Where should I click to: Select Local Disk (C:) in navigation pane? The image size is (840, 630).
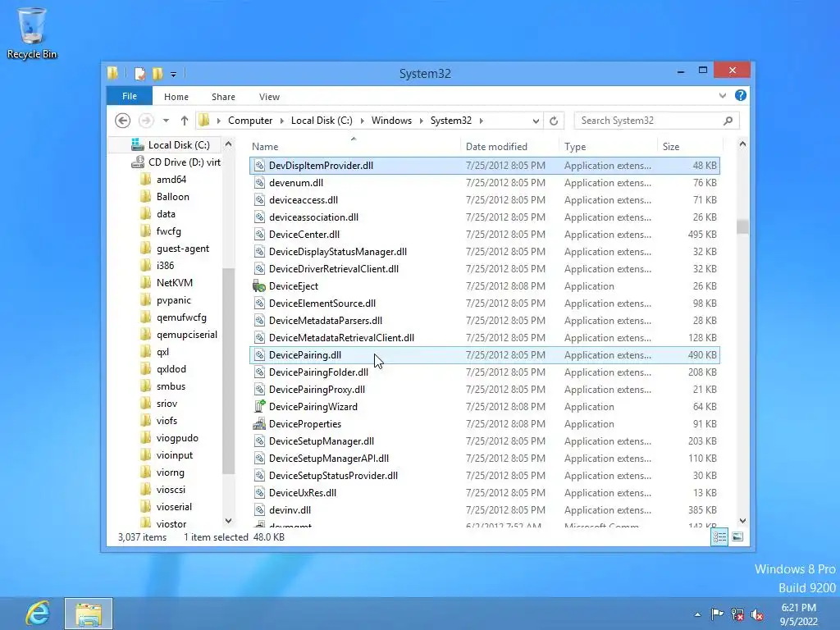pos(178,144)
